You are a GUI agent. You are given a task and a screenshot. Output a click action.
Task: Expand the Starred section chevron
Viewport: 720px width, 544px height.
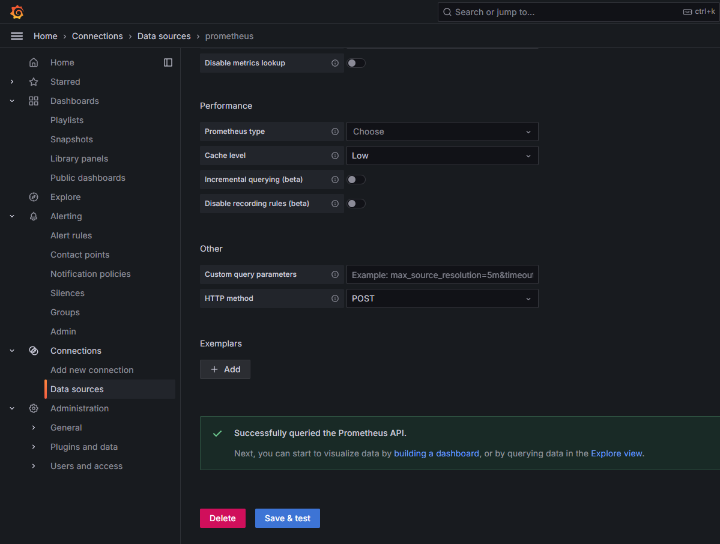(x=12, y=82)
